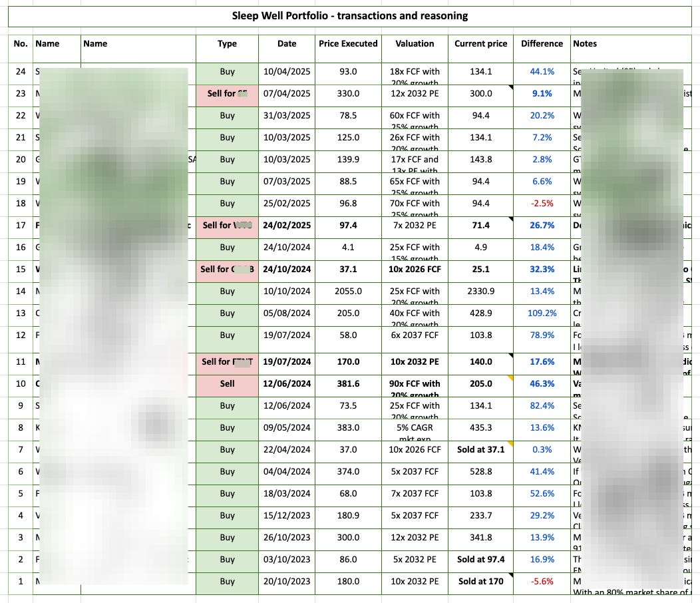The height and width of the screenshot is (603, 700).
Task: Select the difference cell 46.3%
Action: click(x=542, y=385)
